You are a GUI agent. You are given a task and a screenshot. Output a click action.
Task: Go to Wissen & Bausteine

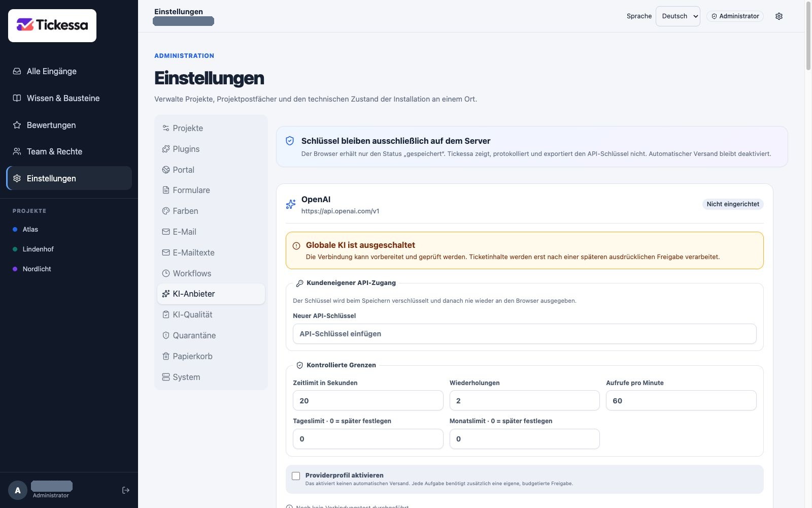pyautogui.click(x=69, y=98)
